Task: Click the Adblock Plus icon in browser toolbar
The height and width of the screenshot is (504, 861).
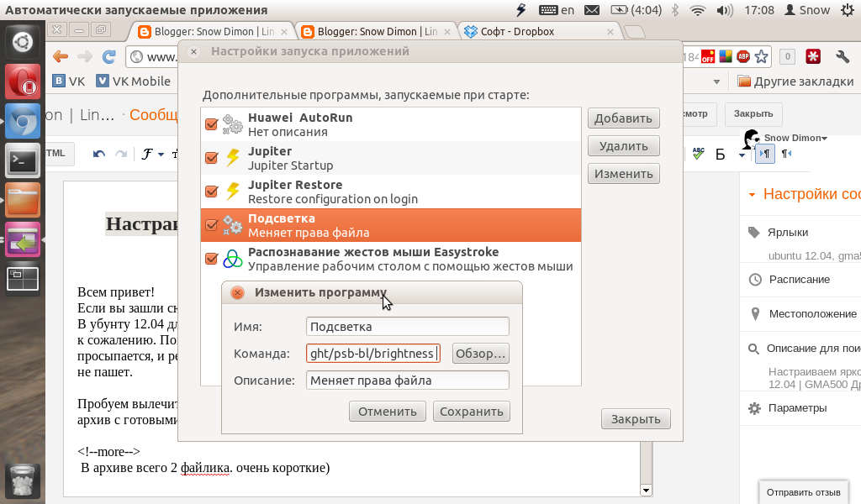Action: click(743, 56)
